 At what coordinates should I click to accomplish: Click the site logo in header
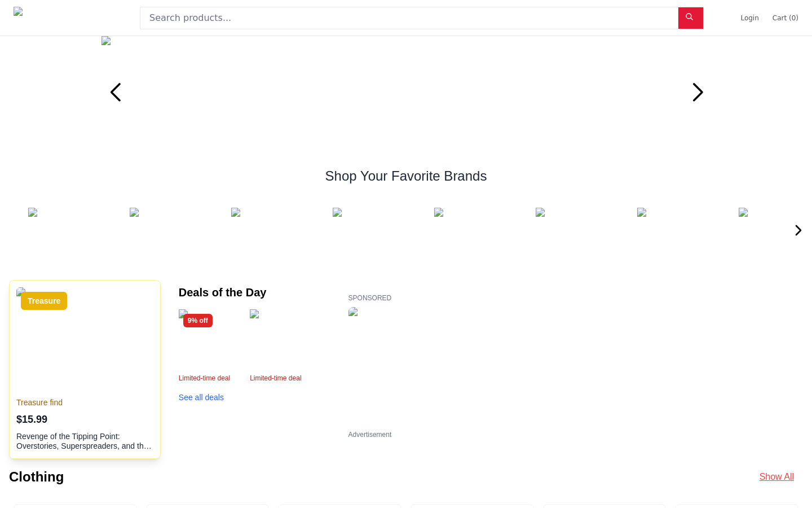pyautogui.click(x=18, y=11)
